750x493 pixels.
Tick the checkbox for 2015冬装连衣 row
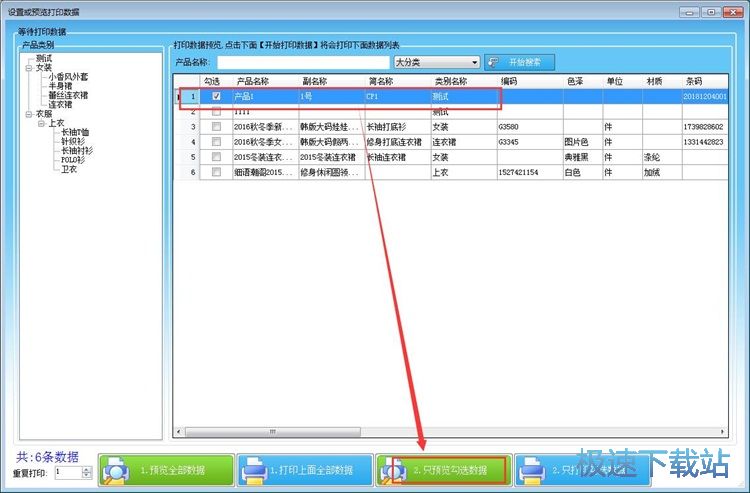point(216,157)
